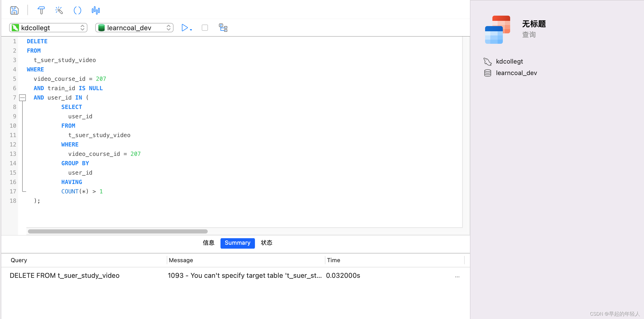This screenshot has width=644, height=319.
Task: Open the kdcollegt connection dropdown
Action: point(48,28)
